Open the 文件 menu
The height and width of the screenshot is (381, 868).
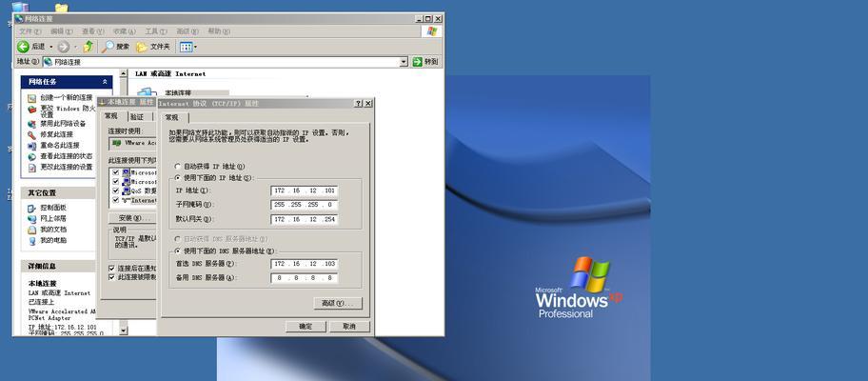[x=30, y=31]
